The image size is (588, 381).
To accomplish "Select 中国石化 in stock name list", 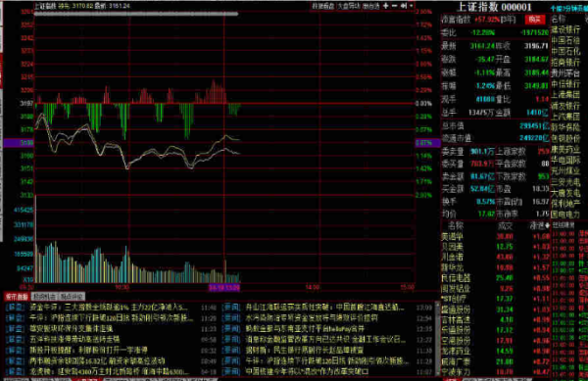I will tap(565, 51).
